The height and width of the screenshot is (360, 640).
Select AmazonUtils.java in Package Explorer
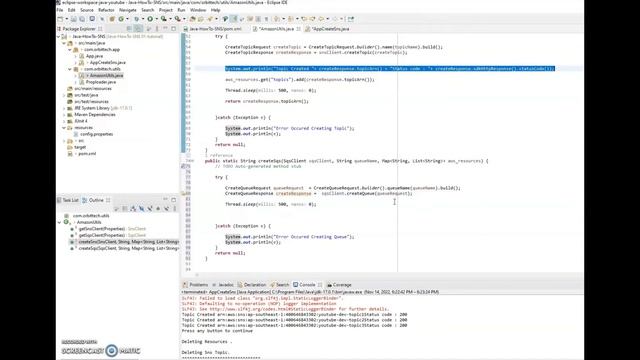(x=106, y=76)
